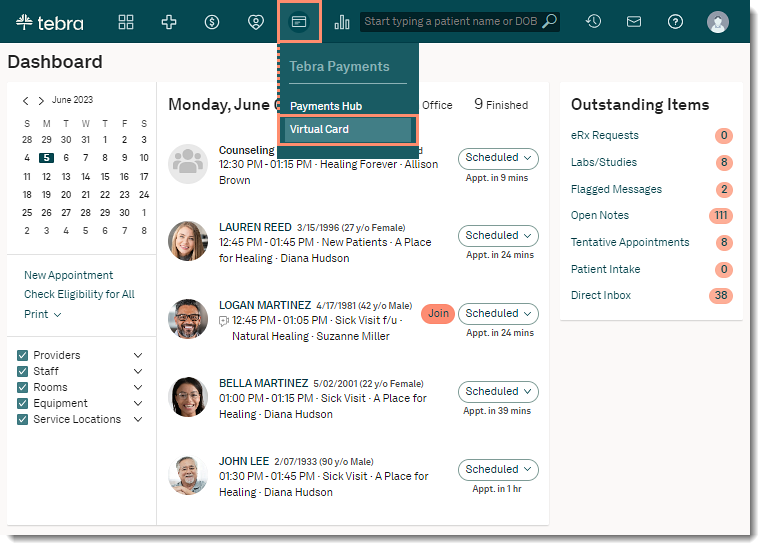
Task: Toggle the Service Locations checkbox
Action: pyautogui.click(x=23, y=419)
